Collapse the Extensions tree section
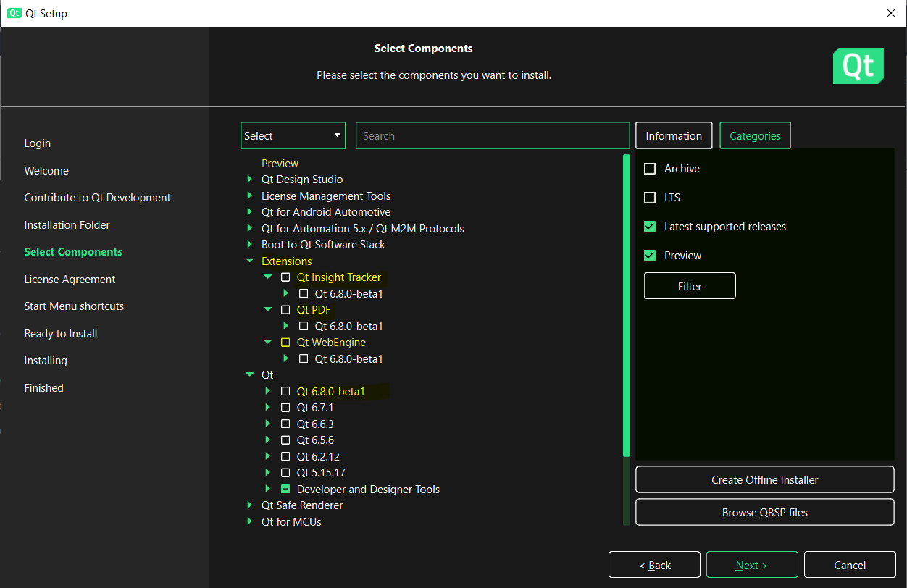907x588 pixels. point(249,261)
